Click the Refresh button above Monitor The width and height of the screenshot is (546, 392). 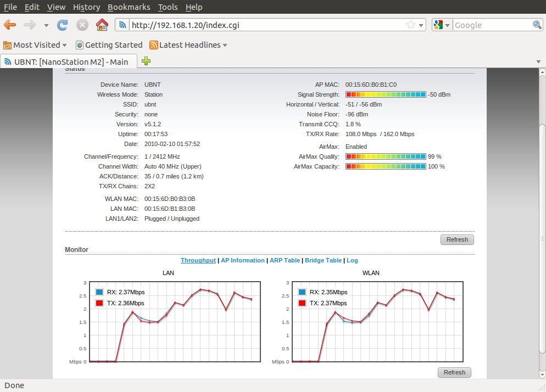coord(457,239)
